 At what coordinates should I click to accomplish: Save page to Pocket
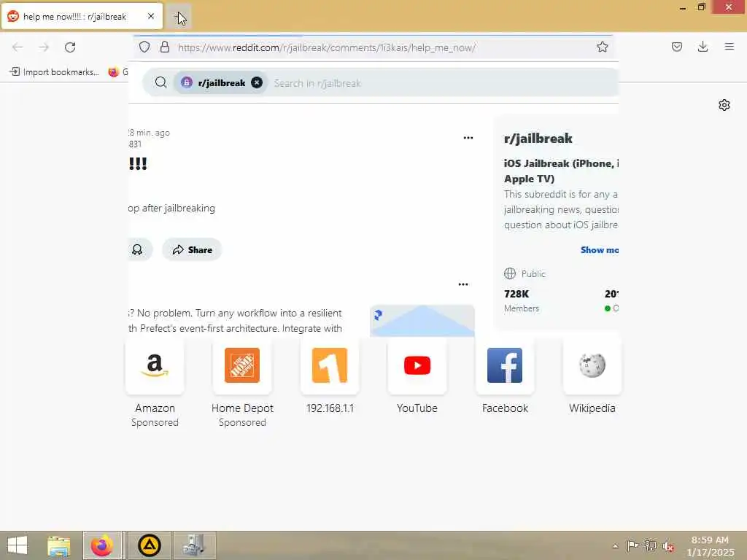[676, 47]
